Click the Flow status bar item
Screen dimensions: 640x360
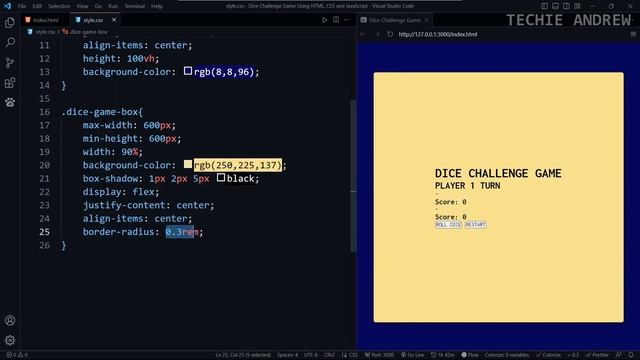click(x=470, y=355)
